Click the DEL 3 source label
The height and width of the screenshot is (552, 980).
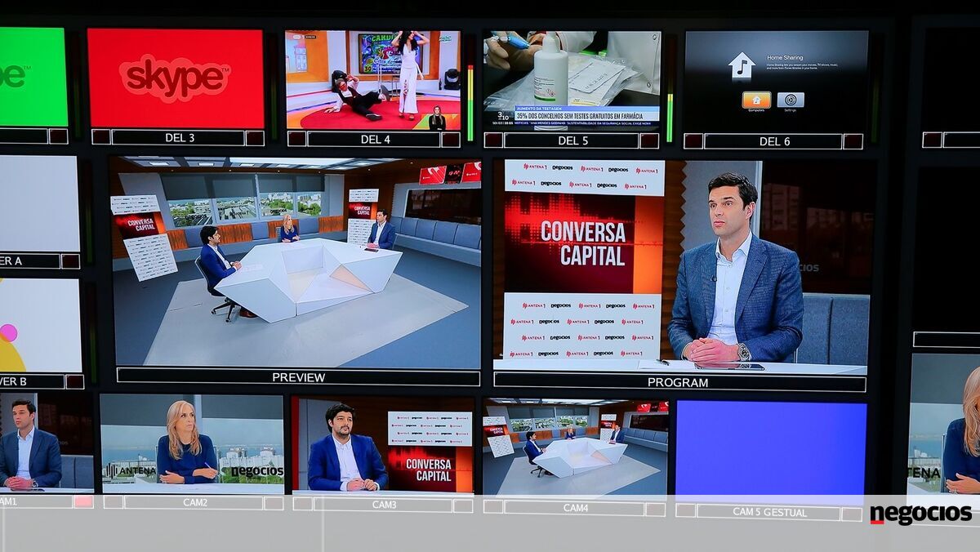[x=178, y=138]
